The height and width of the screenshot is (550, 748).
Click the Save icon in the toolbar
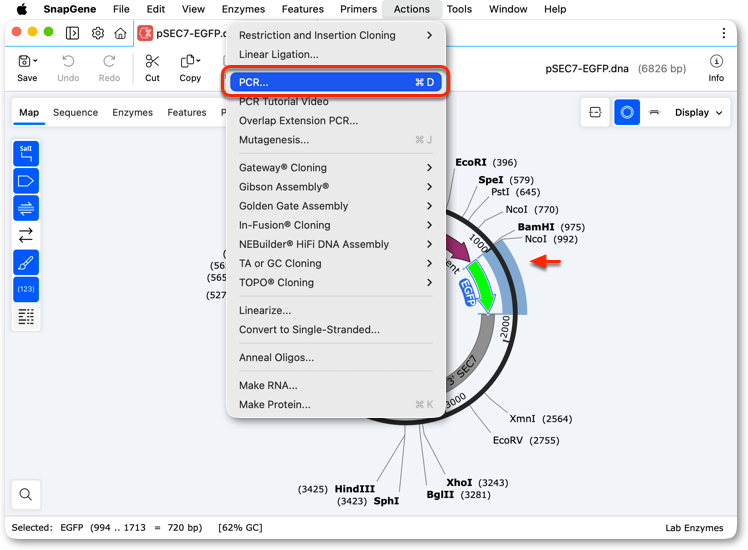coord(24,61)
